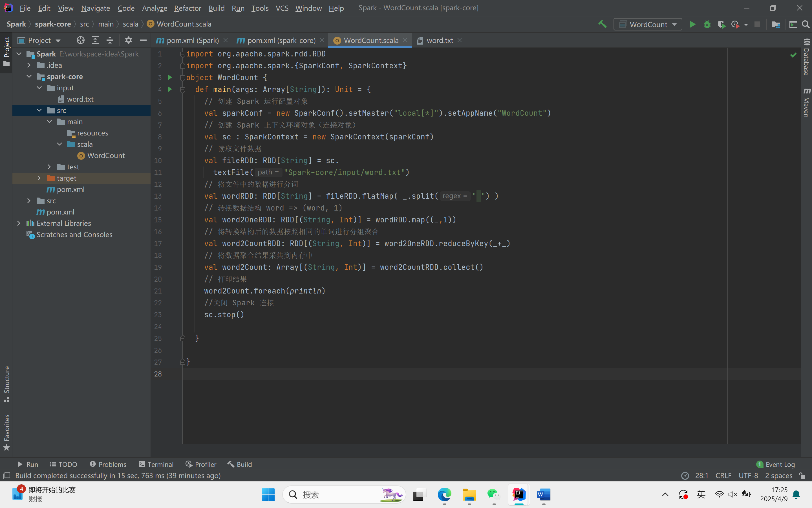This screenshot has width=812, height=508.
Task: Open the VCS menu
Action: pyautogui.click(x=282, y=8)
